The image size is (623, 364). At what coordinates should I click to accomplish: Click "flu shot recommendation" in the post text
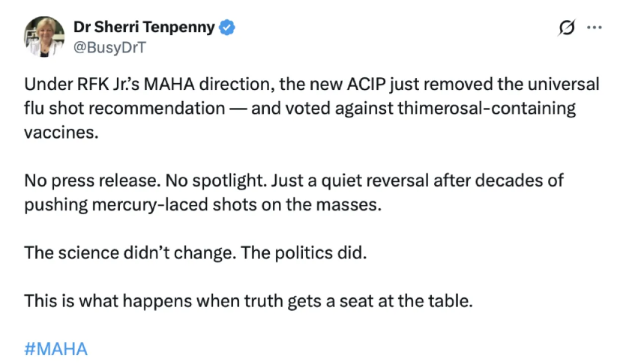tap(124, 107)
